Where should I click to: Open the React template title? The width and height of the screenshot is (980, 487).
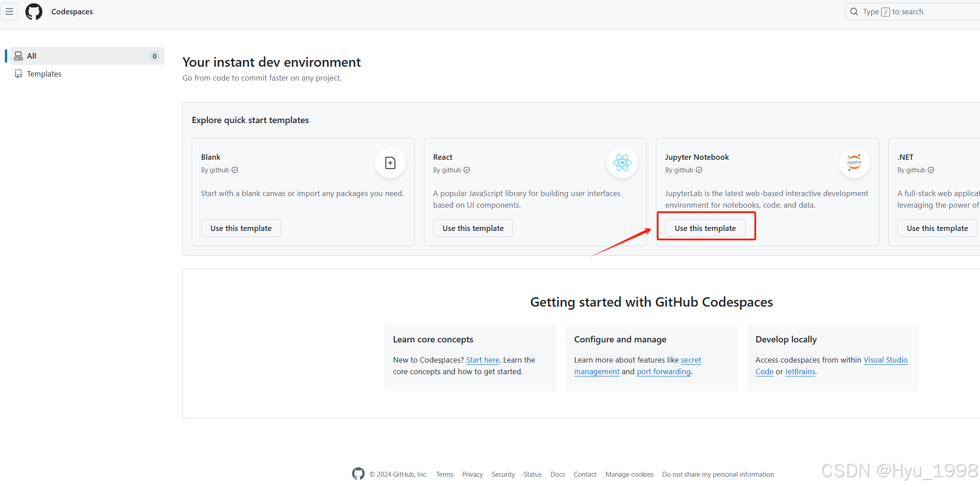pos(443,157)
